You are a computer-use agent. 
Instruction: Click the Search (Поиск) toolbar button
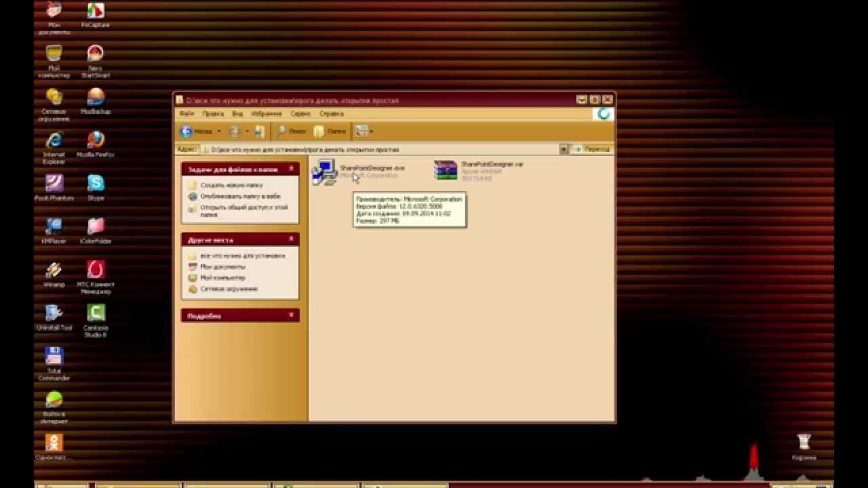(292, 131)
